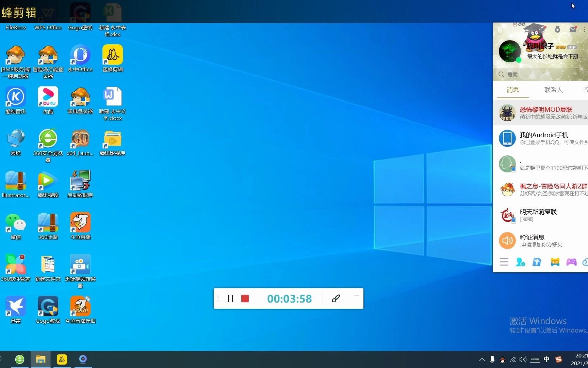Stop the screen recording

click(x=245, y=298)
